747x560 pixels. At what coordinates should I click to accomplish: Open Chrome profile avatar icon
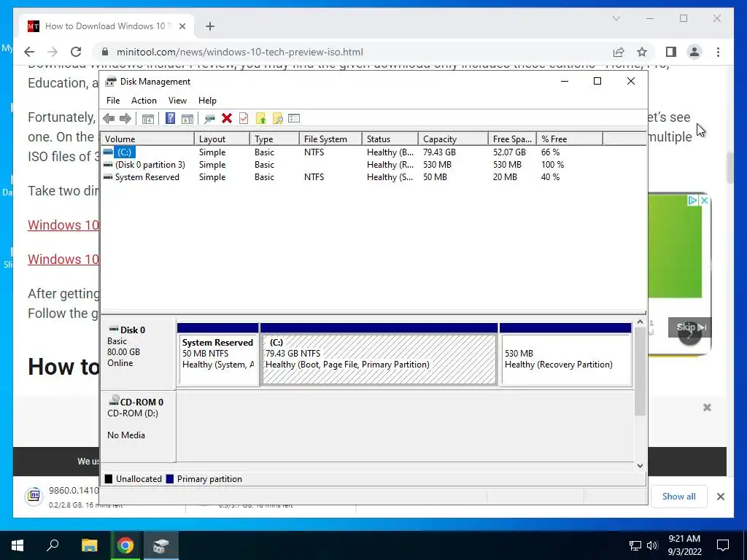694,52
